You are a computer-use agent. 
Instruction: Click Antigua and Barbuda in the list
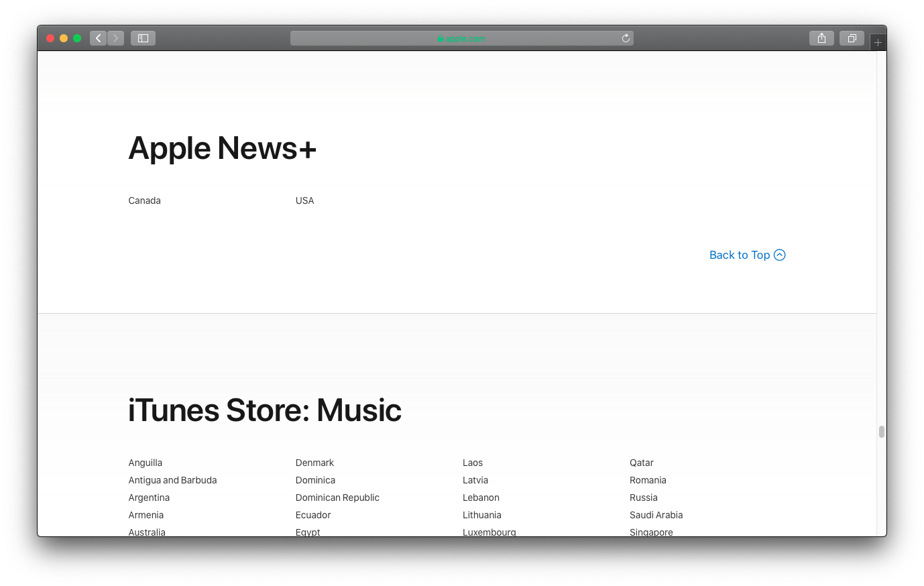click(x=173, y=480)
